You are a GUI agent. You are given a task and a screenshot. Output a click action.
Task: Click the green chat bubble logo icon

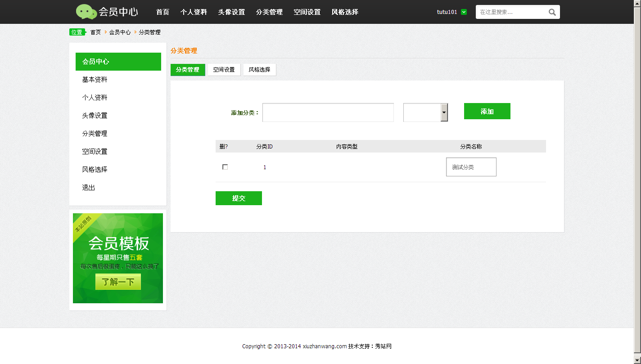pyautogui.click(x=86, y=12)
